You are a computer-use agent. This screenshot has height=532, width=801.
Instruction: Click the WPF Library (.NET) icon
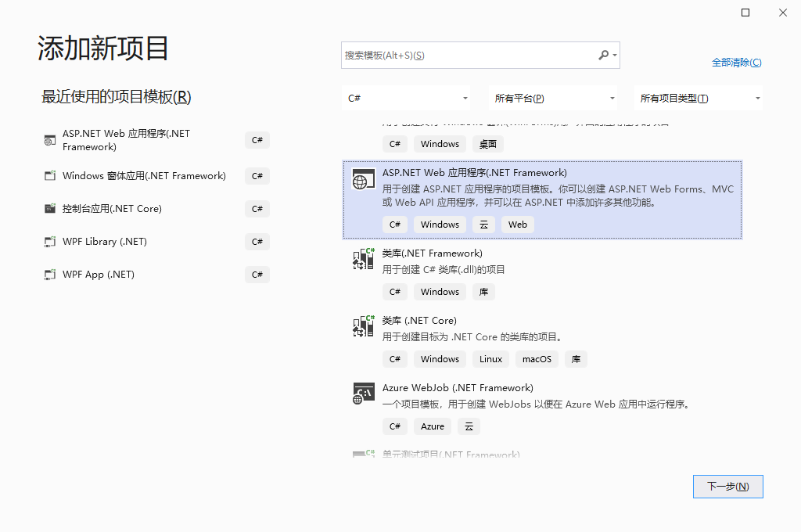coord(49,242)
